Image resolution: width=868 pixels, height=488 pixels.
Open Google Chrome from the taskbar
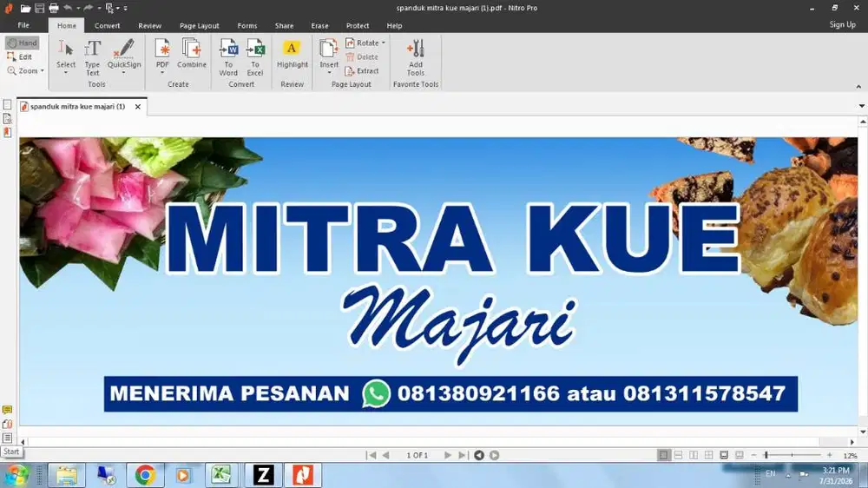pos(145,475)
